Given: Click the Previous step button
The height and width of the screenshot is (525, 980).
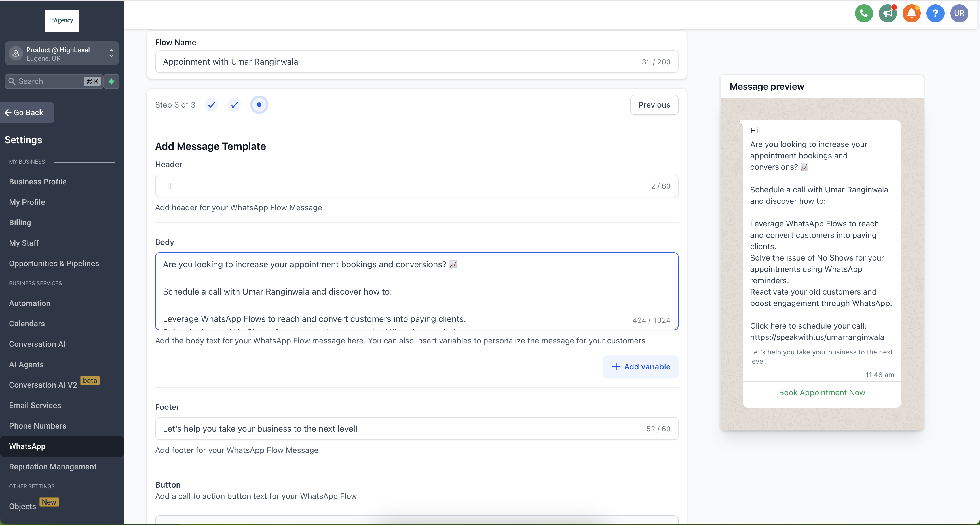Looking at the screenshot, I should 654,105.
